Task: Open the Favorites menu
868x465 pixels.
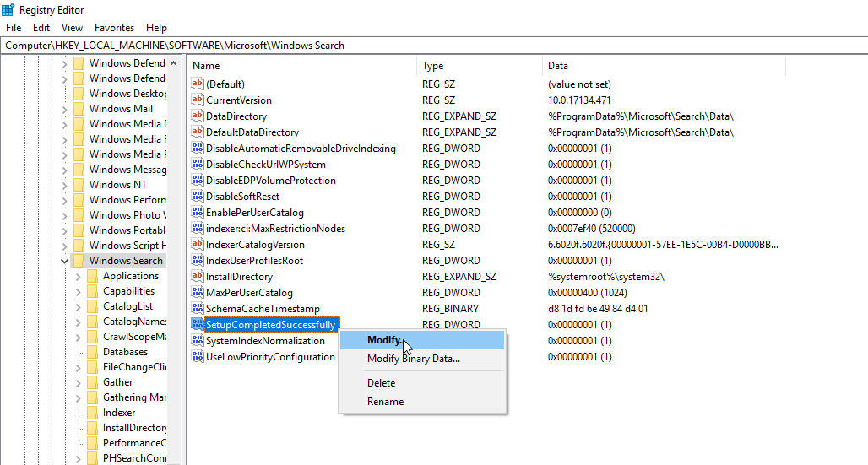Action: [x=114, y=28]
